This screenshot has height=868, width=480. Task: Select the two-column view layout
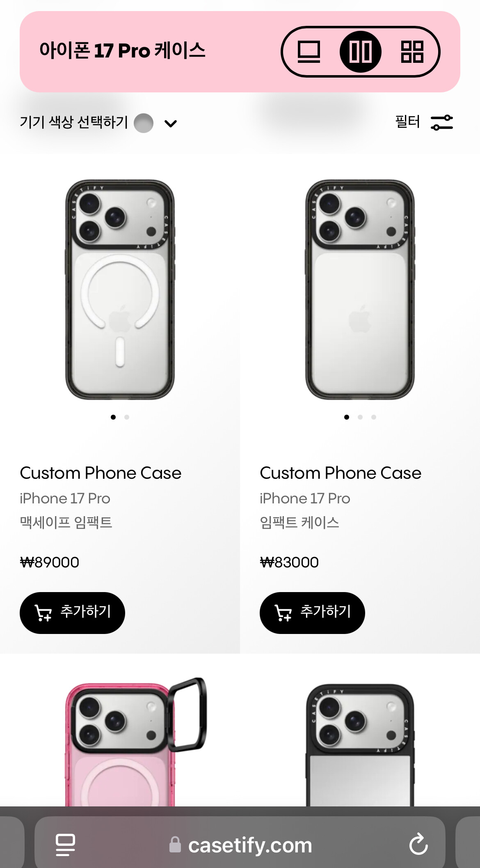click(x=360, y=52)
